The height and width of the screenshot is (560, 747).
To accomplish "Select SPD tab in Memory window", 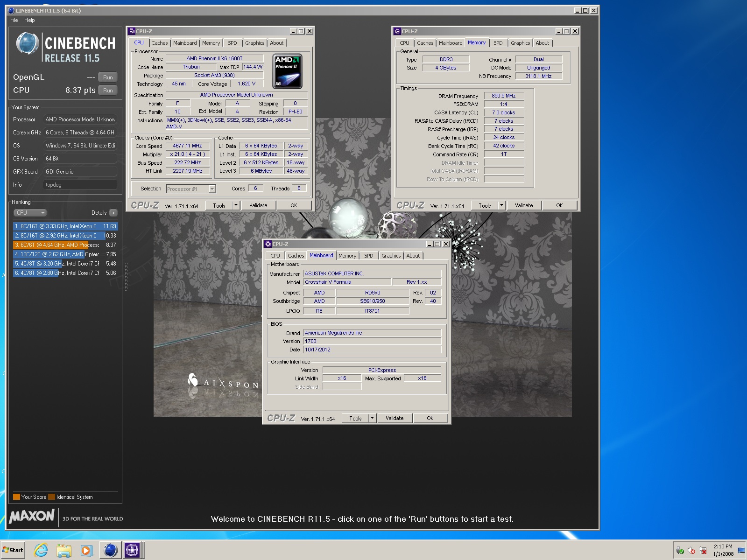I will (498, 43).
